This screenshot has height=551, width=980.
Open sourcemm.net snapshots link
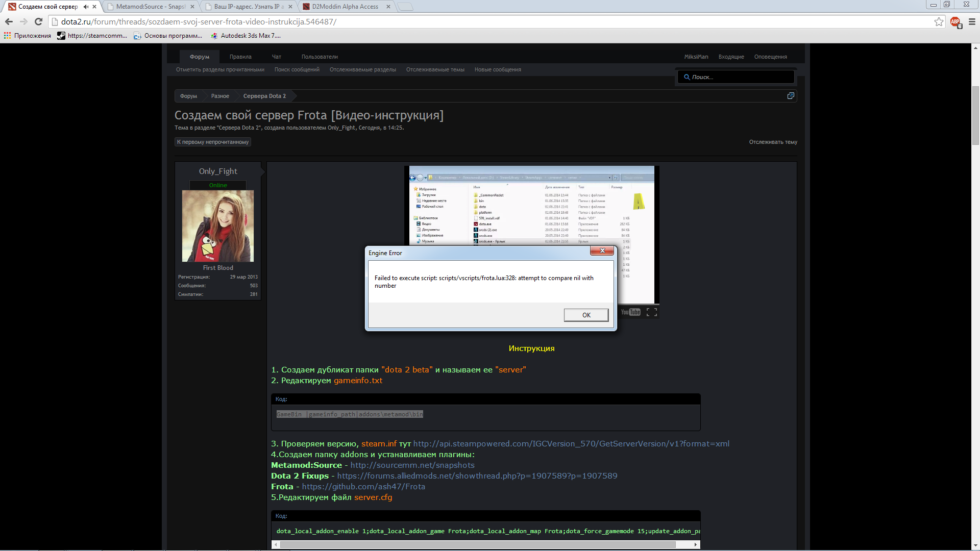[x=412, y=465]
